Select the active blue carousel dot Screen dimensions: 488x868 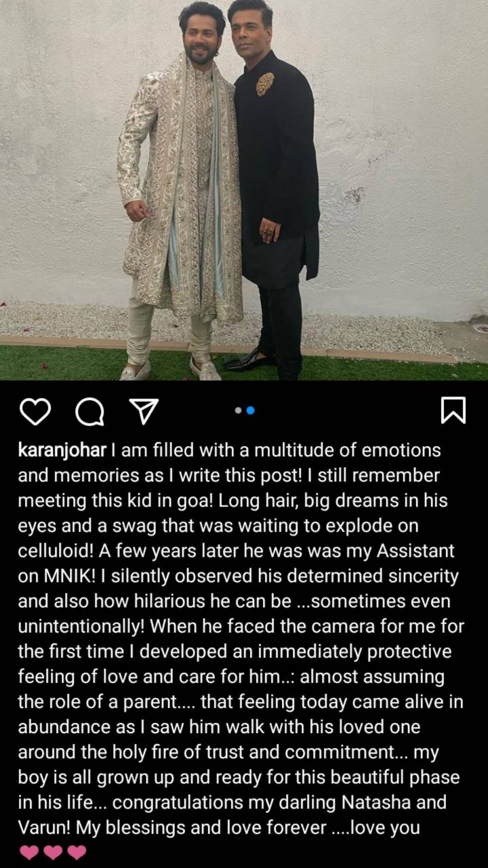pos(250,410)
